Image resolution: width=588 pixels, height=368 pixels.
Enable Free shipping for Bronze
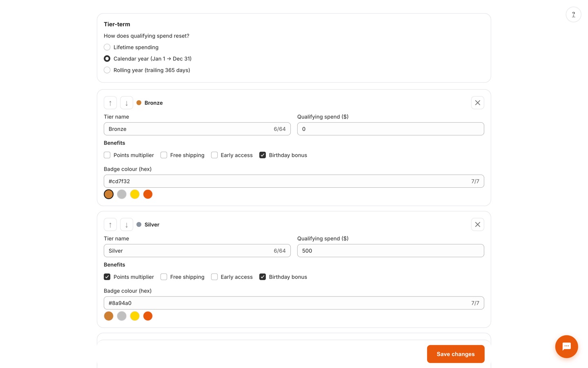click(x=164, y=155)
